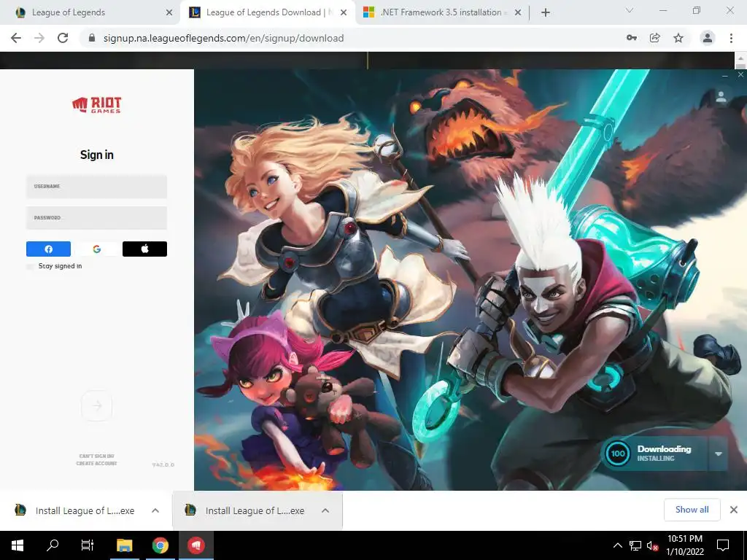Screen dimensions: 747x560
Task: Focus the Username input field
Action: click(97, 186)
